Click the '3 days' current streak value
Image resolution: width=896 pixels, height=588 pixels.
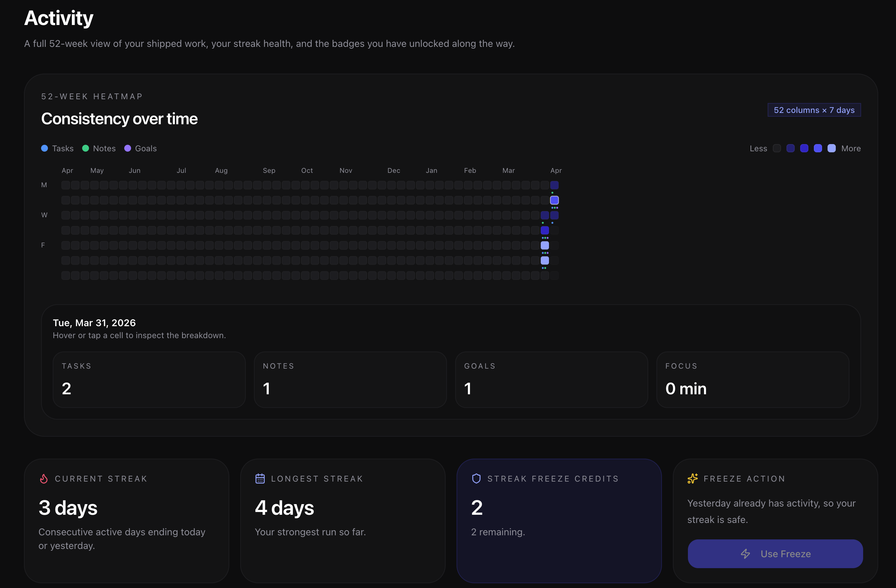click(x=68, y=508)
